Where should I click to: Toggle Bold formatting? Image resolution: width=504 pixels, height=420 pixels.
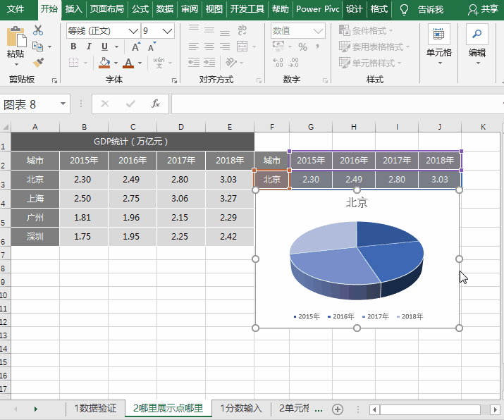tap(73, 47)
